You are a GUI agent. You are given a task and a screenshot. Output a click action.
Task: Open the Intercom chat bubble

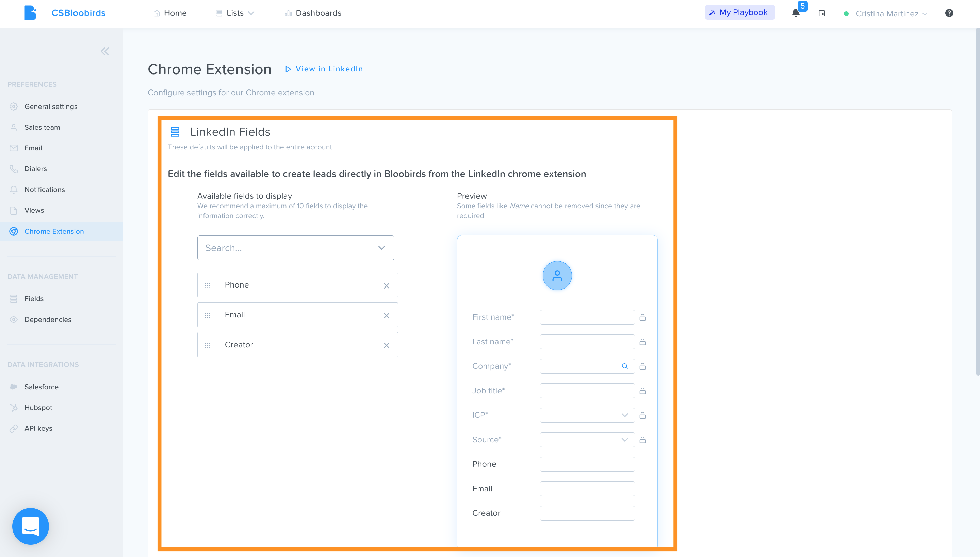pos(31,526)
